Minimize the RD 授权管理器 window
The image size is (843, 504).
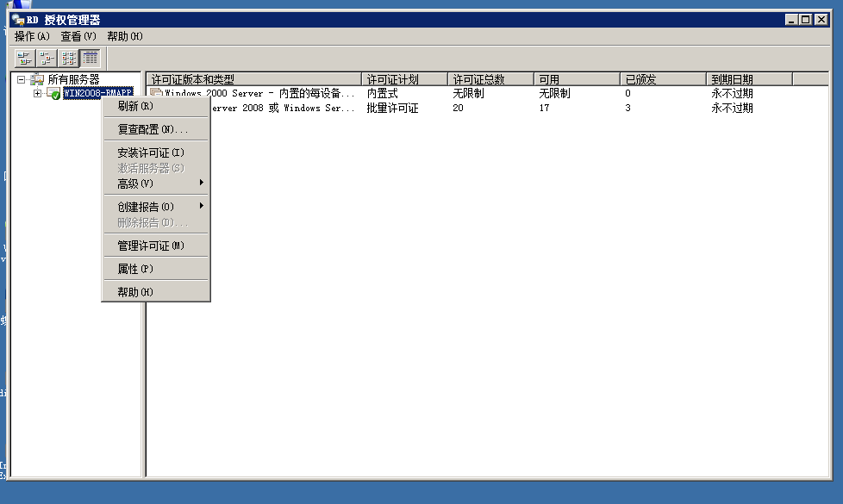click(790, 20)
